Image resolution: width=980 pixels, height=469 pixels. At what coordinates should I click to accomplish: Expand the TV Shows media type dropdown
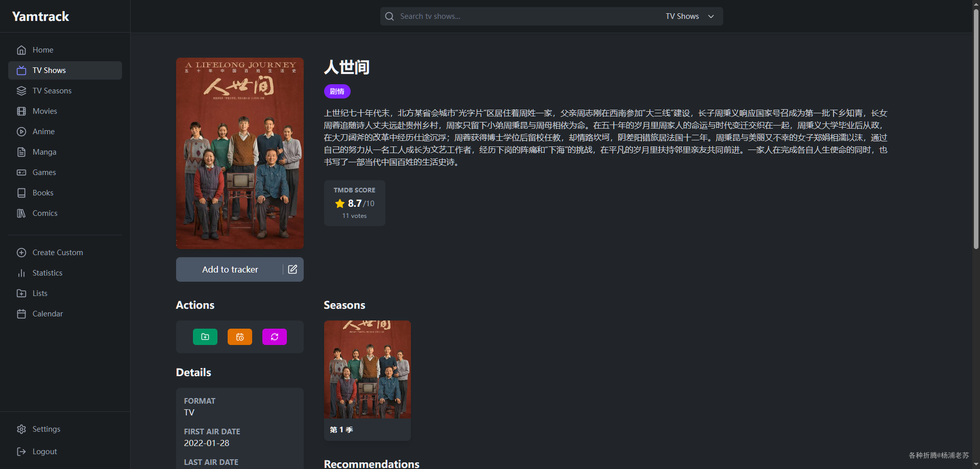(690, 16)
